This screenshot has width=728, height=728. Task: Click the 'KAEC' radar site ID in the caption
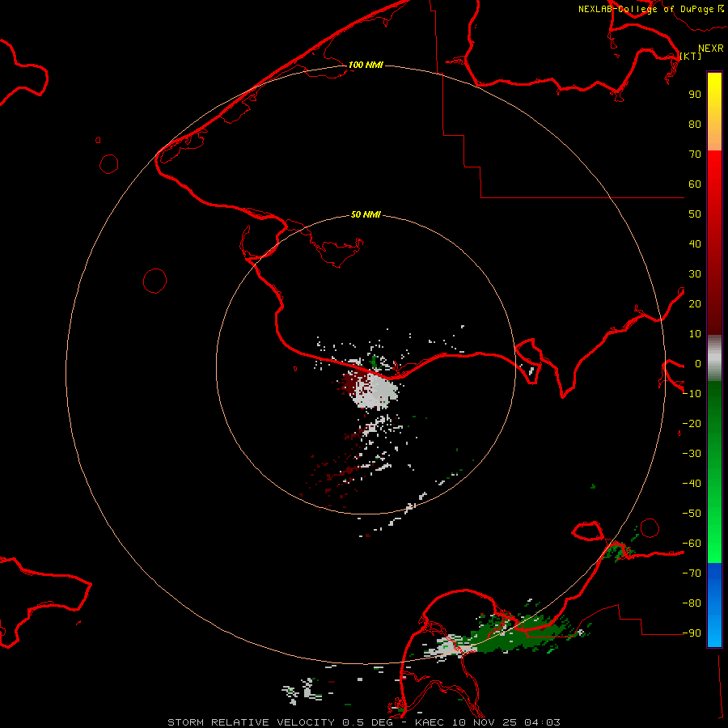point(430,722)
